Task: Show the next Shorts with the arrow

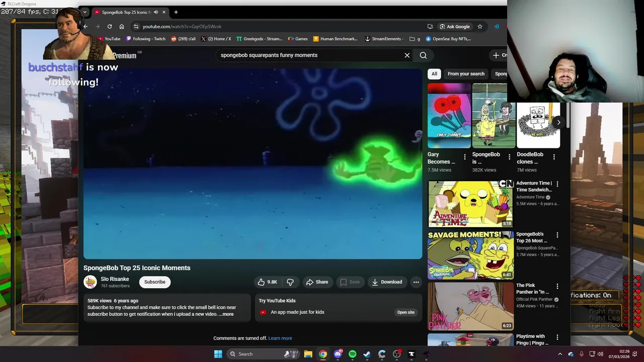Action: (558, 122)
